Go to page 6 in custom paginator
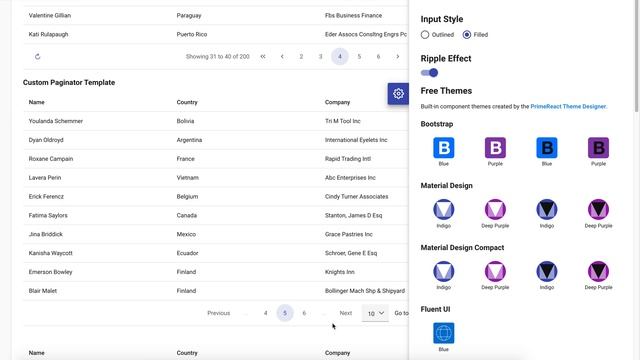 point(304,313)
